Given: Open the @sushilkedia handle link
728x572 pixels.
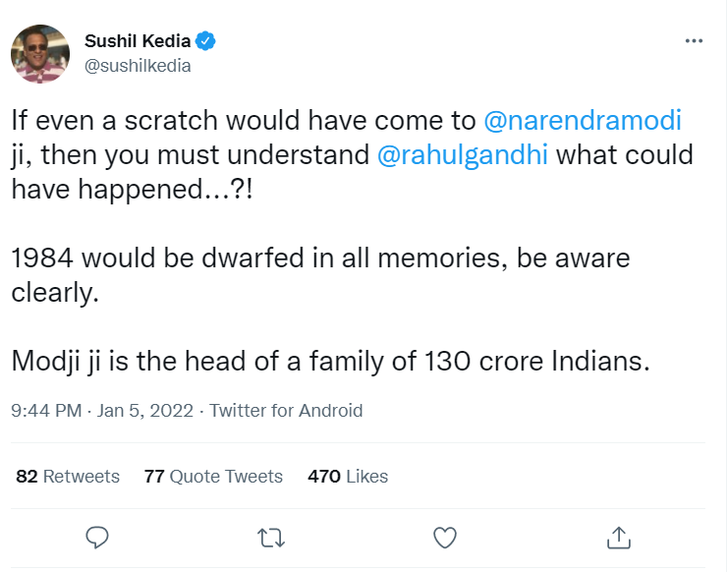Looking at the screenshot, I should click(x=138, y=66).
